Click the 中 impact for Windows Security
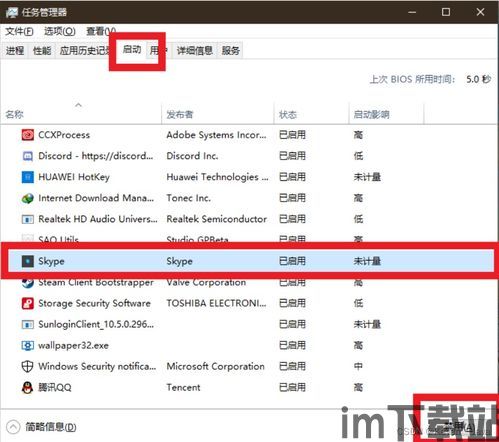 [x=358, y=366]
